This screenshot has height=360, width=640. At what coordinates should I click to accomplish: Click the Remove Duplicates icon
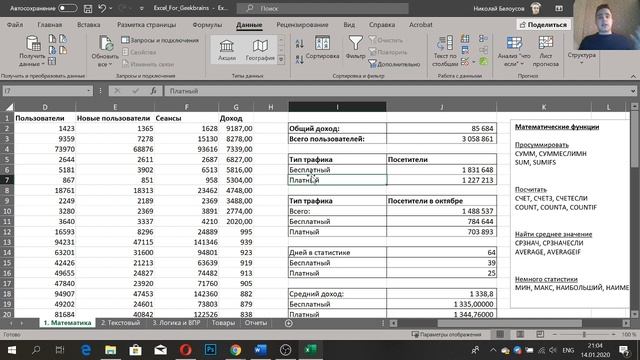click(x=465, y=51)
